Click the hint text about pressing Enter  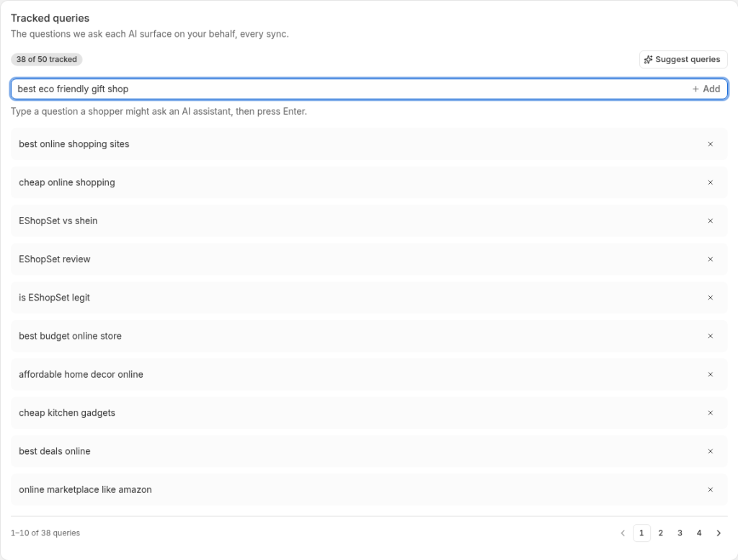[159, 112]
